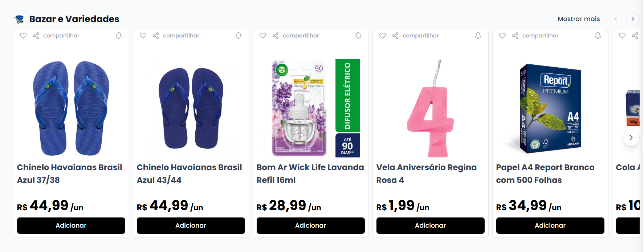Image resolution: width=644 pixels, height=252 pixels.
Task: Click bell icon on Bom Ar Wick card
Action: click(358, 36)
